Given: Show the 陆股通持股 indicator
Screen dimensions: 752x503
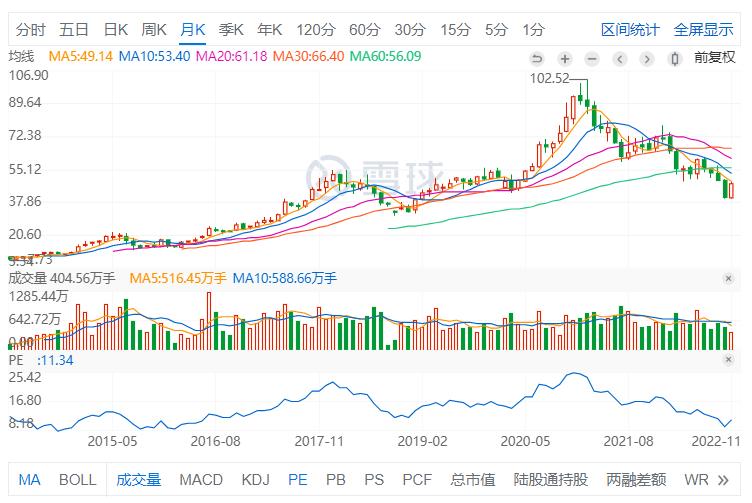Looking at the screenshot, I should coord(550,480).
